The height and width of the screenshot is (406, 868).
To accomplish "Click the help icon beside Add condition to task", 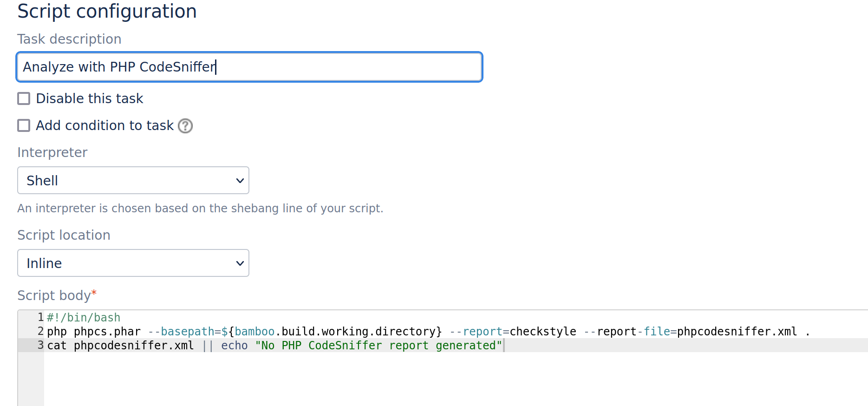I will [x=185, y=126].
